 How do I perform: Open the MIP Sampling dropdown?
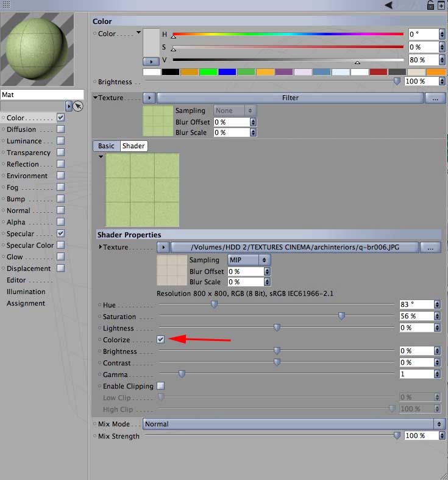(x=249, y=260)
